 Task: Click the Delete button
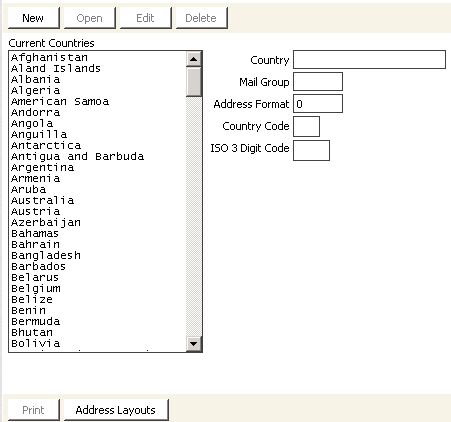[202, 18]
